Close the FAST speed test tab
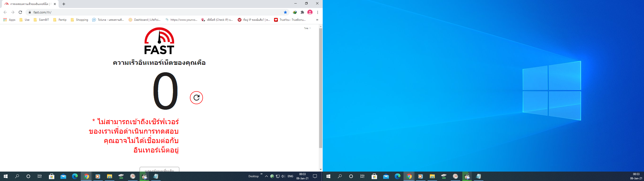644x181 pixels. pyautogui.click(x=55, y=4)
